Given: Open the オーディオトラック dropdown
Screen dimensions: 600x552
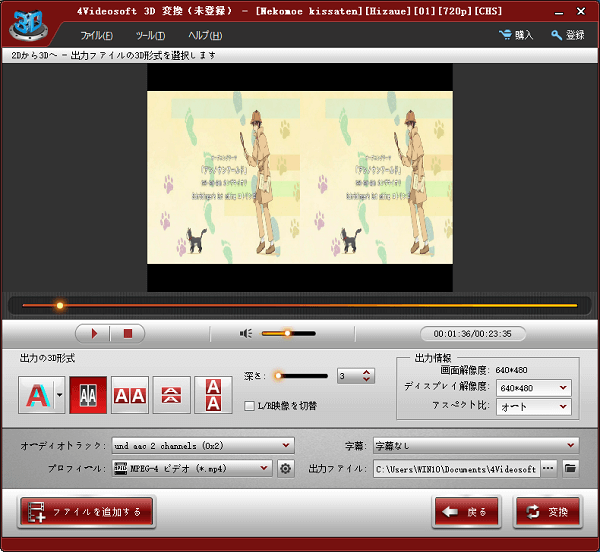Looking at the screenshot, I should [x=203, y=446].
